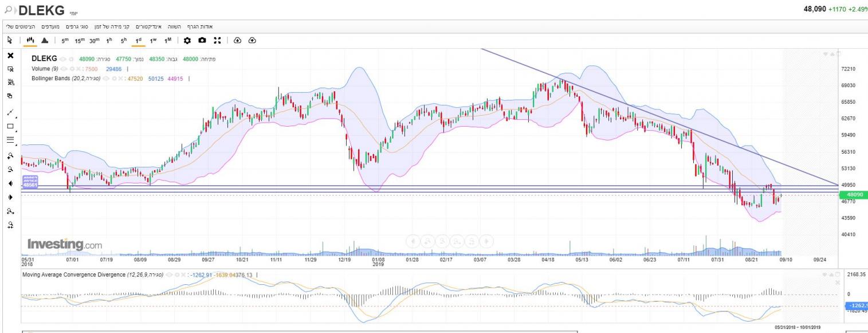Switch to candlestick chart type

click(31, 41)
